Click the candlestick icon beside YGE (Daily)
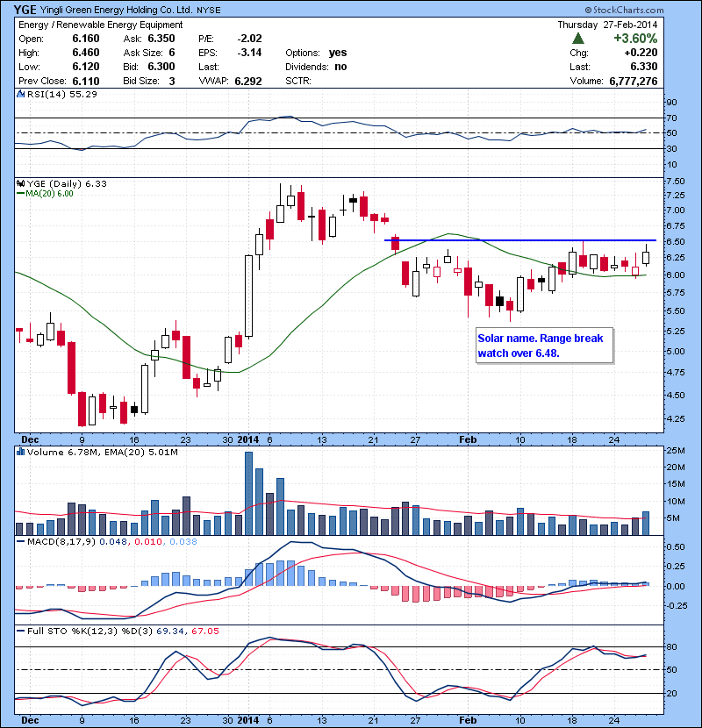This screenshot has height=728, width=702. (20, 183)
